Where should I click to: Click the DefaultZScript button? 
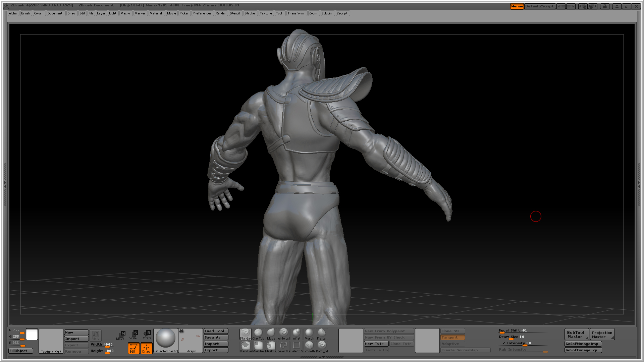(540, 6)
